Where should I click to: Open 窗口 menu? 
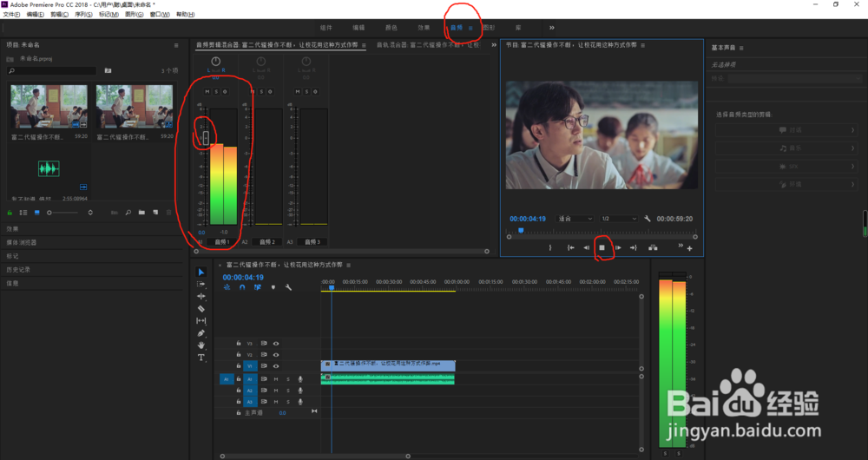point(160,15)
